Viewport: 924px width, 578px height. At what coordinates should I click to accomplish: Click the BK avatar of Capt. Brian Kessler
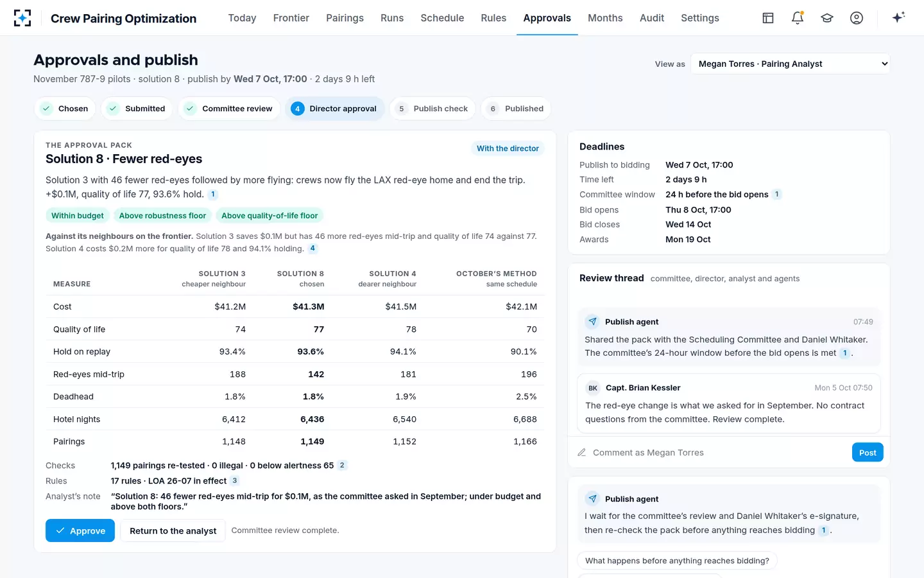pyautogui.click(x=593, y=388)
